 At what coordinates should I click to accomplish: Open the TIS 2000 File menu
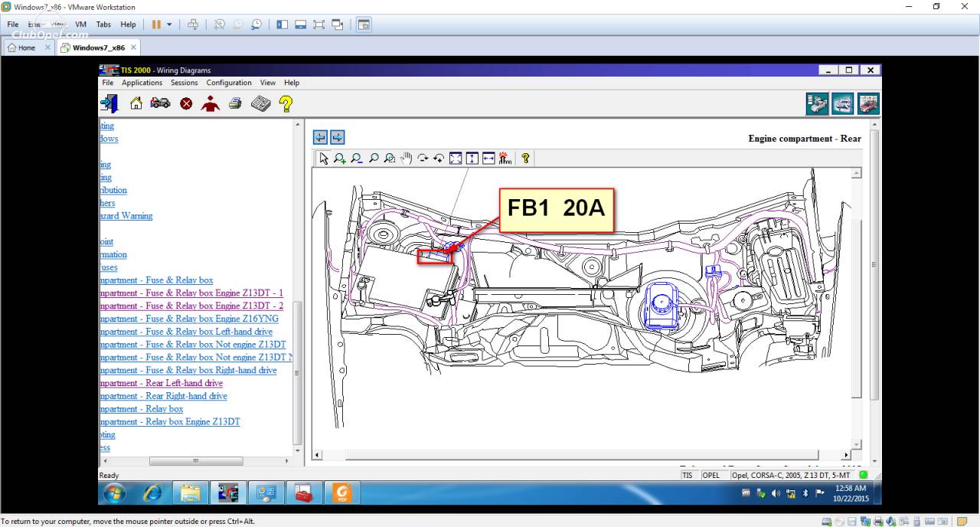[107, 83]
